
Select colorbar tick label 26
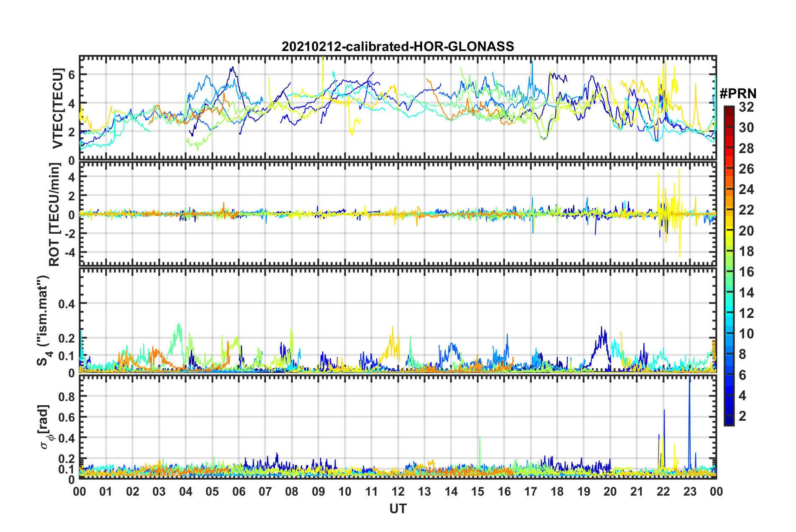tap(746, 169)
